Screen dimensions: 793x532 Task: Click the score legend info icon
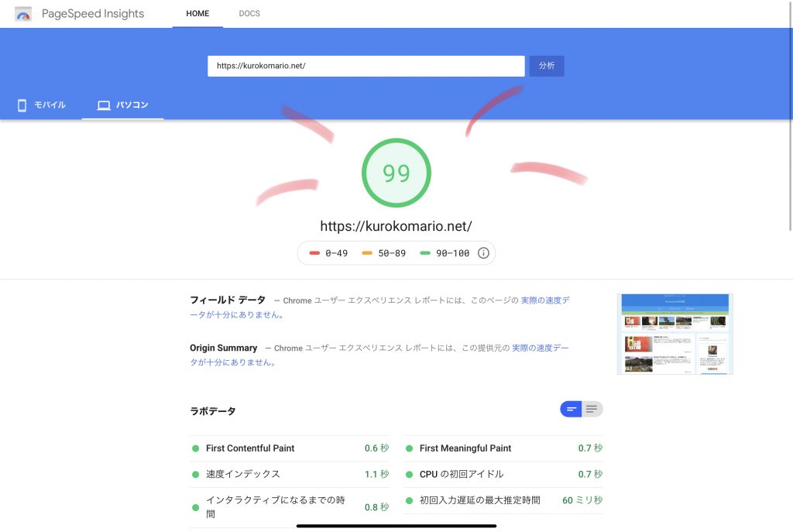pos(483,253)
